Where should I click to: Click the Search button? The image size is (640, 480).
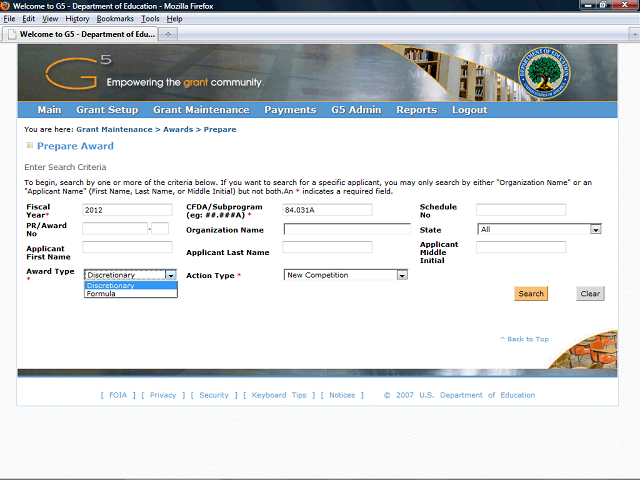531,293
